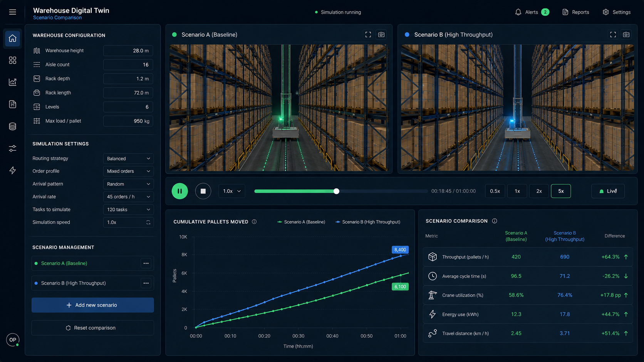Open the Routing strategy dropdown
This screenshot has height=362, width=644.
point(128,158)
